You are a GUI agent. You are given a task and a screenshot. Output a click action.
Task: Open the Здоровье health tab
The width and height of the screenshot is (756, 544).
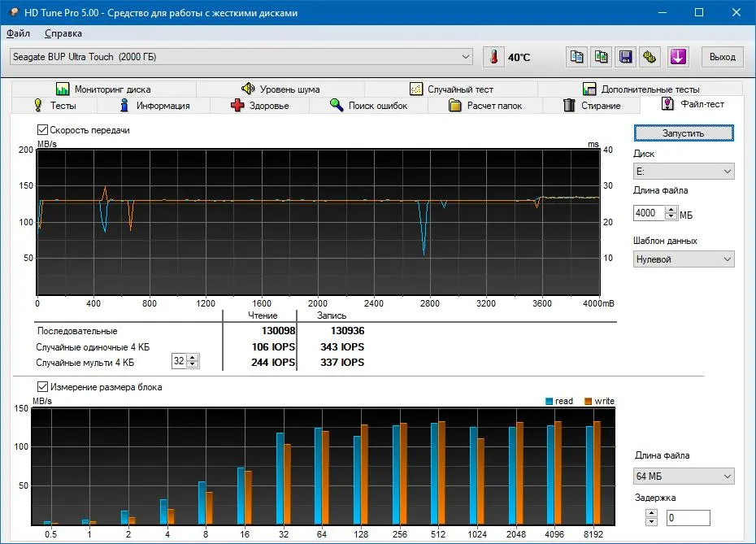[x=260, y=106]
